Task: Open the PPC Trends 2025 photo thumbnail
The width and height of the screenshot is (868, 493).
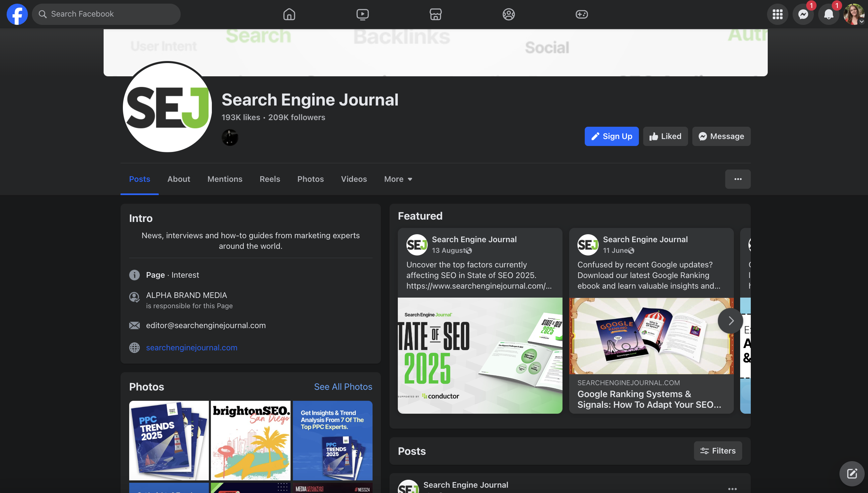Action: pos(169,441)
